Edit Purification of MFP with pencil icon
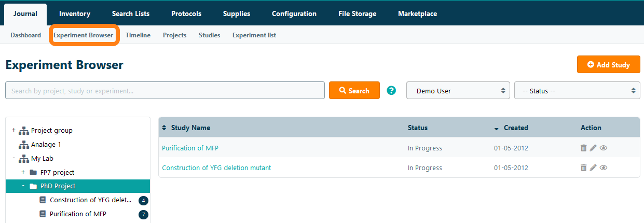Viewport: 644px width, 223px height. [x=593, y=148]
